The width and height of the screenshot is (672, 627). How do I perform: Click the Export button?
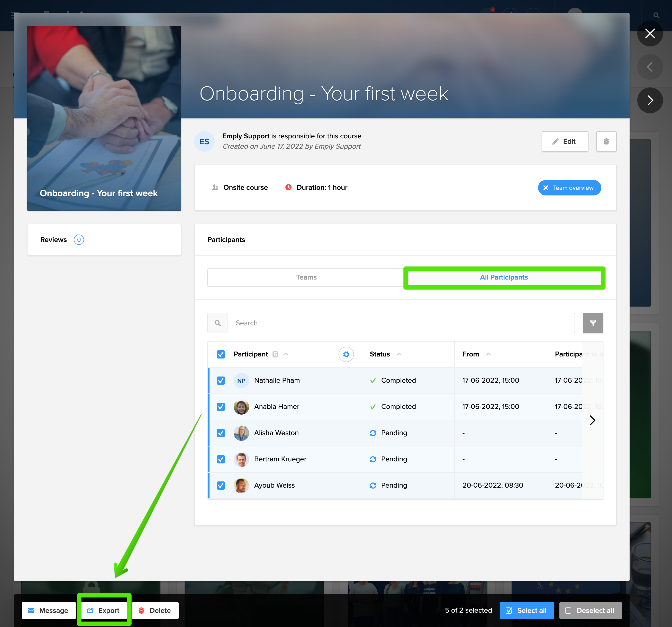(104, 611)
